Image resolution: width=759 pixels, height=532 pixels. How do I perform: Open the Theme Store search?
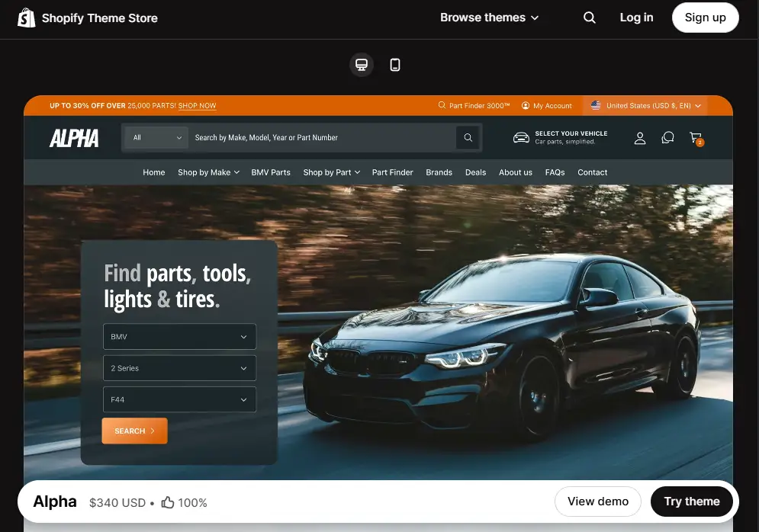589,17
